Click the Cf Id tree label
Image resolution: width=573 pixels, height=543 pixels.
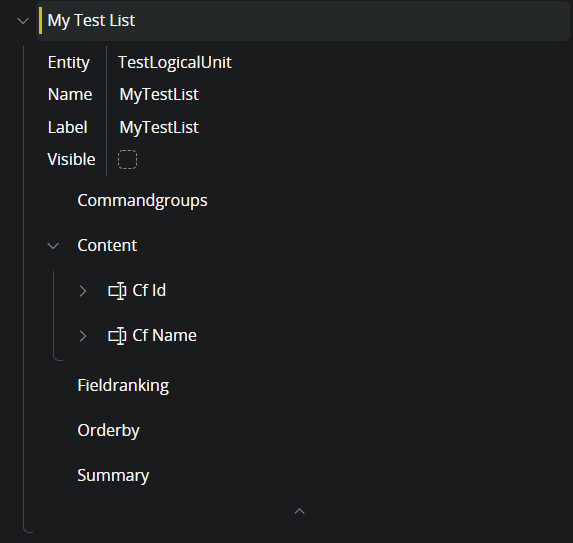click(149, 291)
